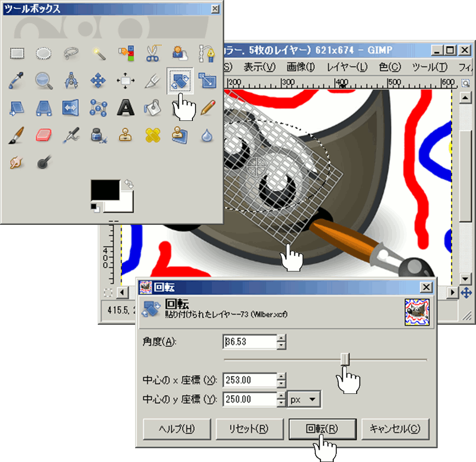Click the angle slider handle
Viewport: 476px width, 462px height.
tap(345, 360)
